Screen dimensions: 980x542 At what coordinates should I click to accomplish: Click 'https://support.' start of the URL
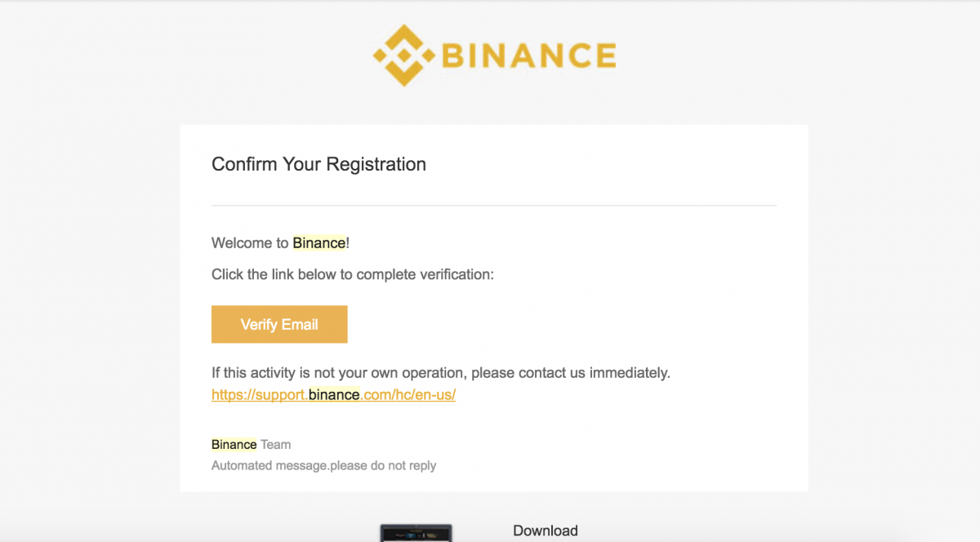260,394
